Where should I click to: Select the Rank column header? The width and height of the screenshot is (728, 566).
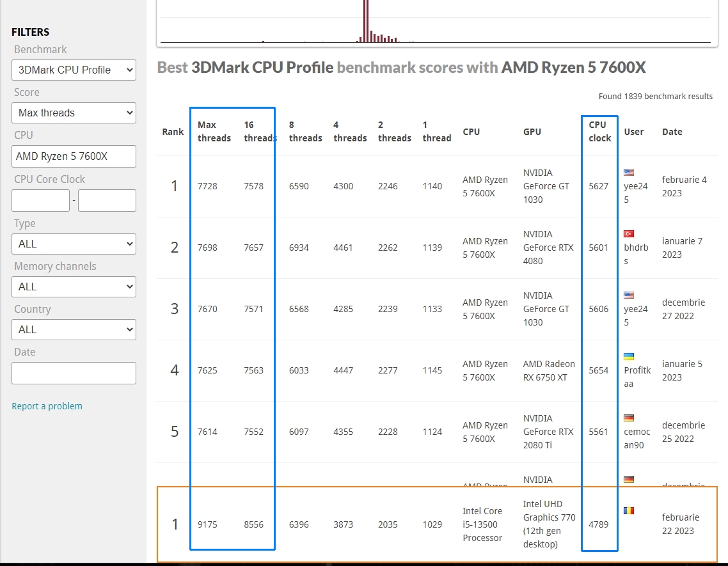[173, 132]
